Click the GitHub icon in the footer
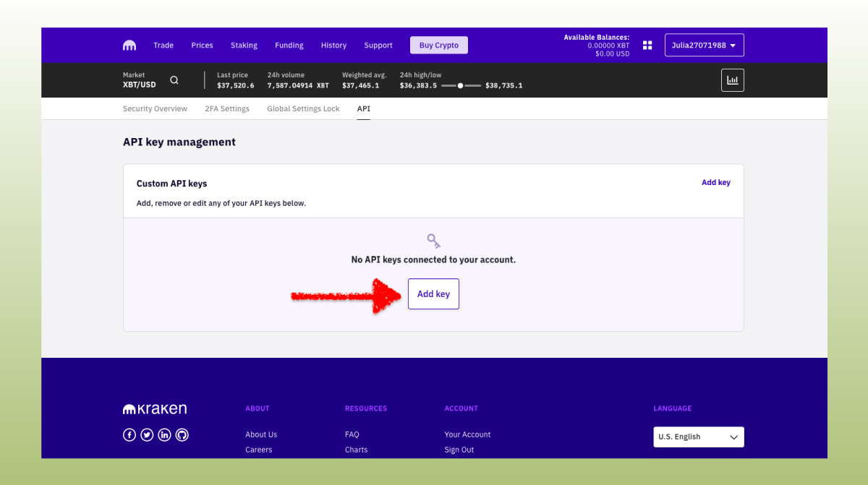 (182, 434)
